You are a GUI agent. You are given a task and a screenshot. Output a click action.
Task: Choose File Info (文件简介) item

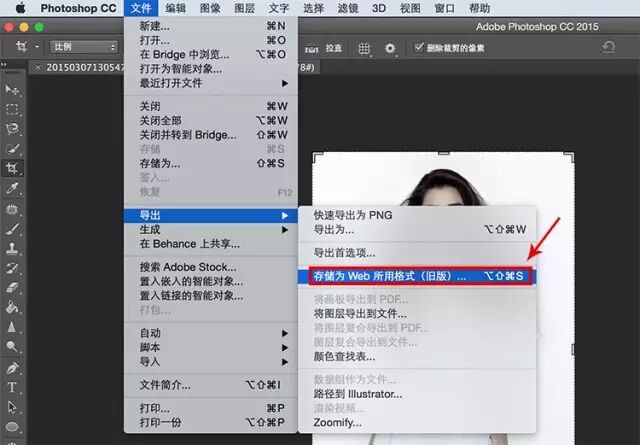pos(211,385)
